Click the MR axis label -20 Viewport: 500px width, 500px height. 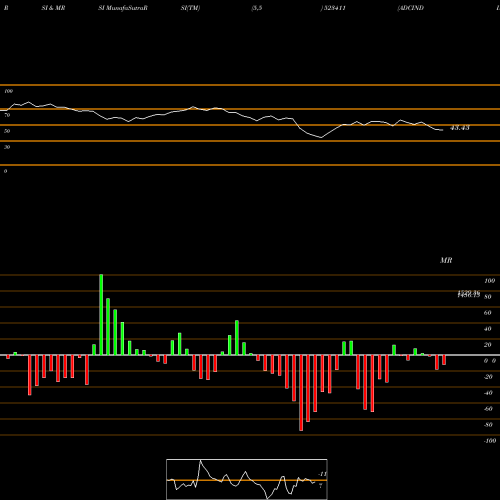pyautogui.click(x=488, y=377)
